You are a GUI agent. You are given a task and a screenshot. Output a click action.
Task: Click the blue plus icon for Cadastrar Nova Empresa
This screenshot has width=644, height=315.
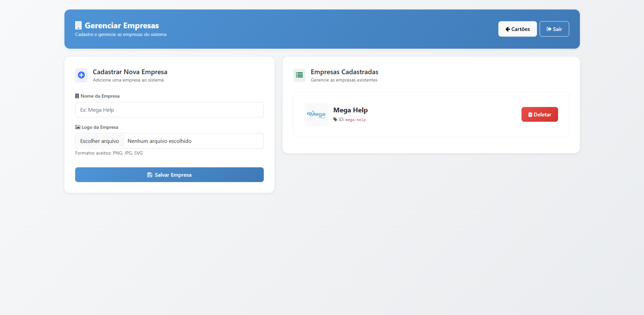(x=81, y=75)
